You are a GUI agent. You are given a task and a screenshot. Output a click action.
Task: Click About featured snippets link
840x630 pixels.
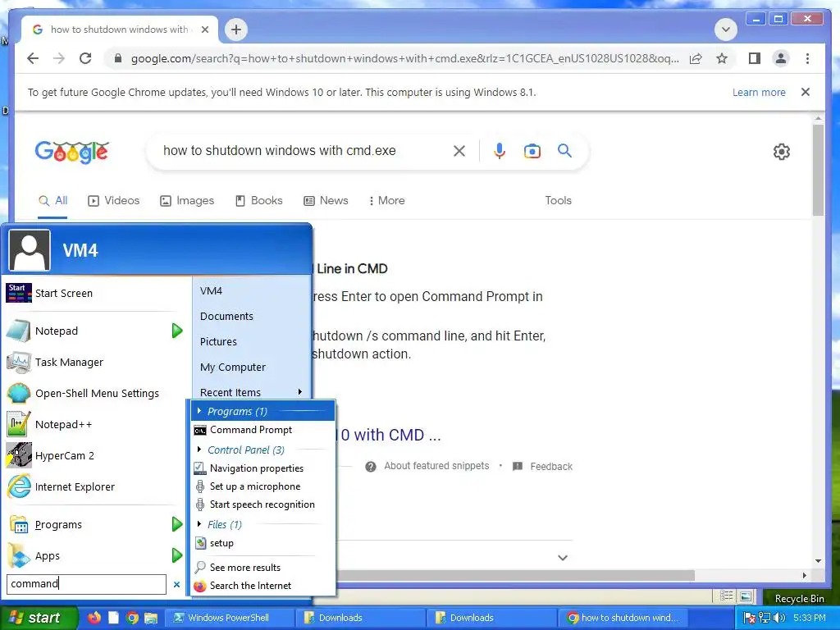436,466
